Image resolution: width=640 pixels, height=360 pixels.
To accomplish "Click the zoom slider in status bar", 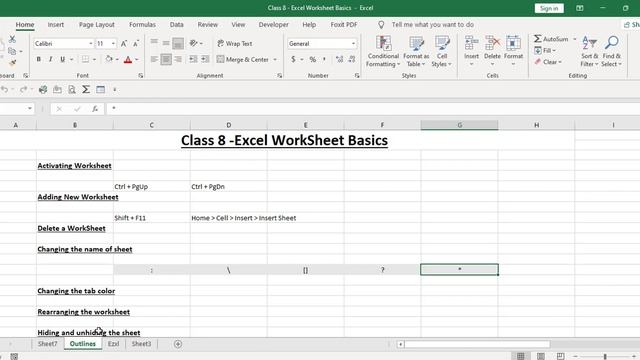I will [x=605, y=356].
